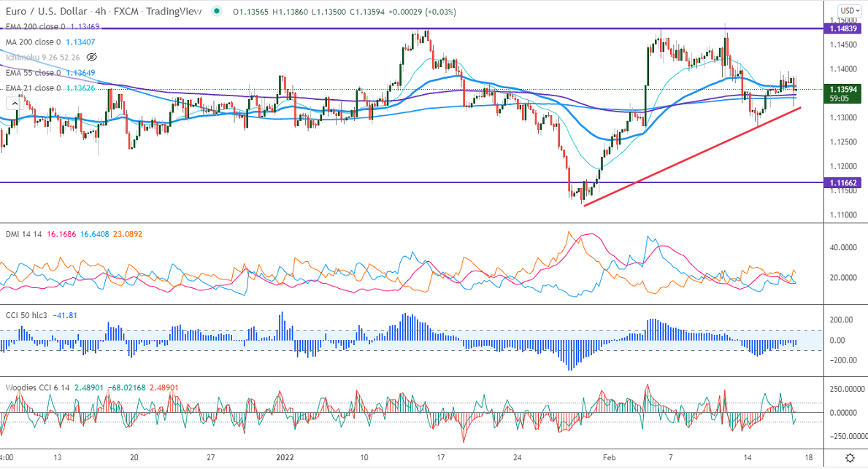The height and width of the screenshot is (469, 868).
Task: Click the CCI 50 hlc3 indicator legend
Action: (x=26, y=315)
